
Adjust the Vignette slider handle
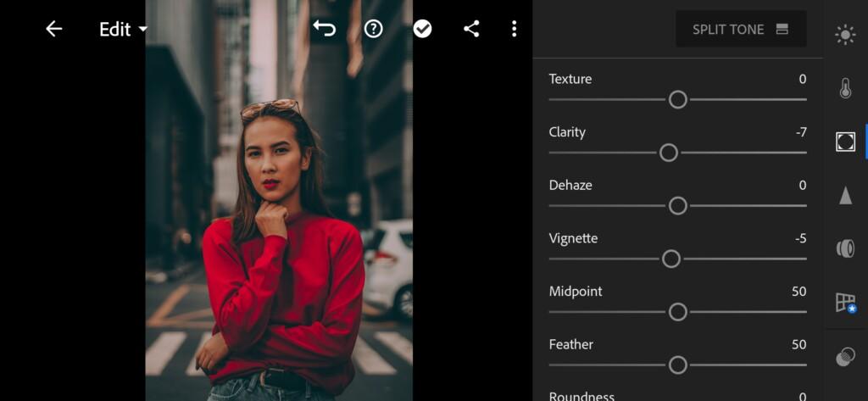[671, 259]
